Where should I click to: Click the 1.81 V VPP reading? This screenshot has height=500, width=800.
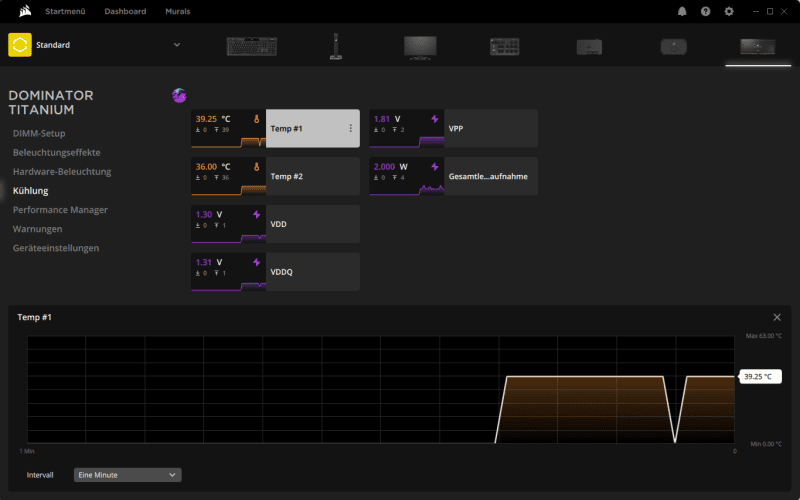(387, 119)
